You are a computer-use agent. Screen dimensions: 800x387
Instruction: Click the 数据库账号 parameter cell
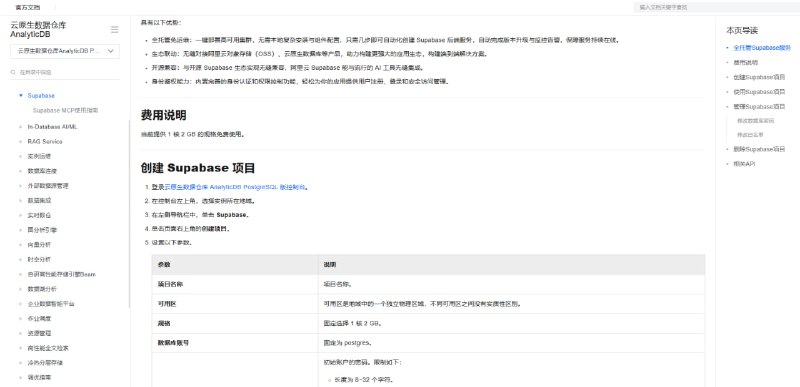click(235, 343)
